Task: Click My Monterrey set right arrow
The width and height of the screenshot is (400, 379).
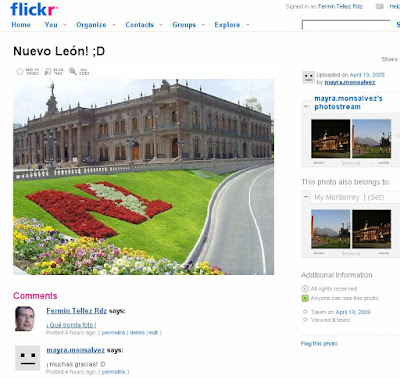Action: (383, 253)
